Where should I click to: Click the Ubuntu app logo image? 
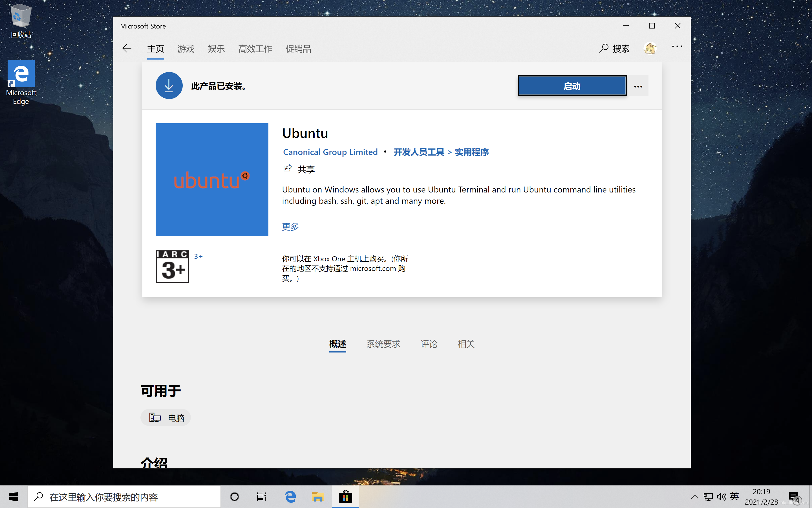tap(212, 180)
